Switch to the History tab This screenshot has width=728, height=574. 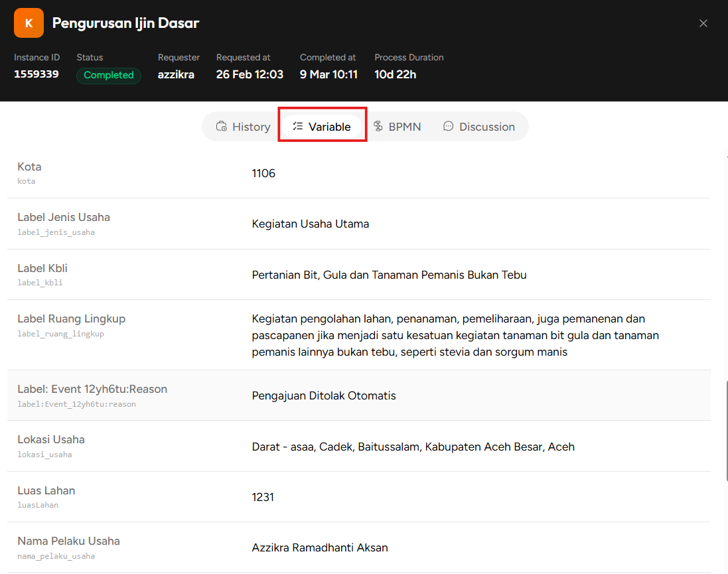[243, 126]
